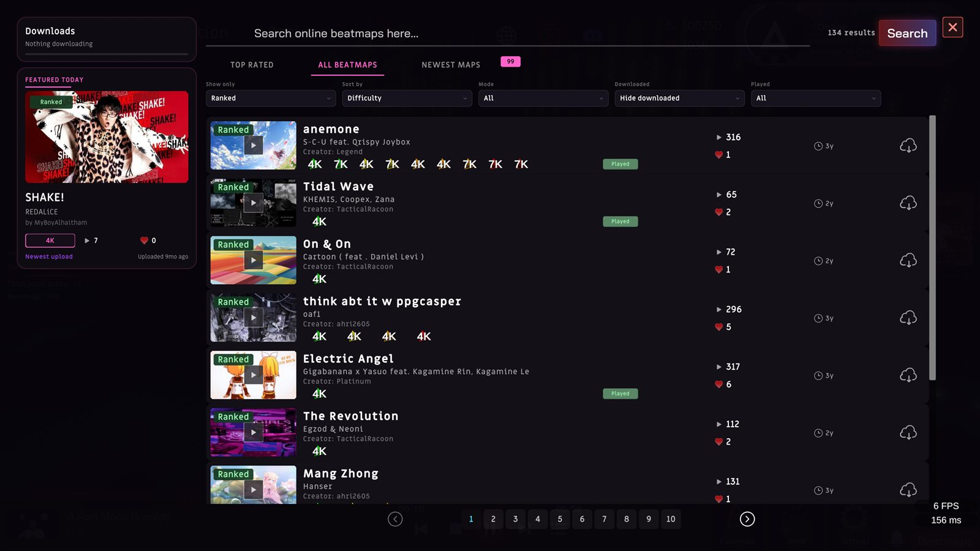Download the anemone beatmap via cloud icon

click(x=908, y=146)
